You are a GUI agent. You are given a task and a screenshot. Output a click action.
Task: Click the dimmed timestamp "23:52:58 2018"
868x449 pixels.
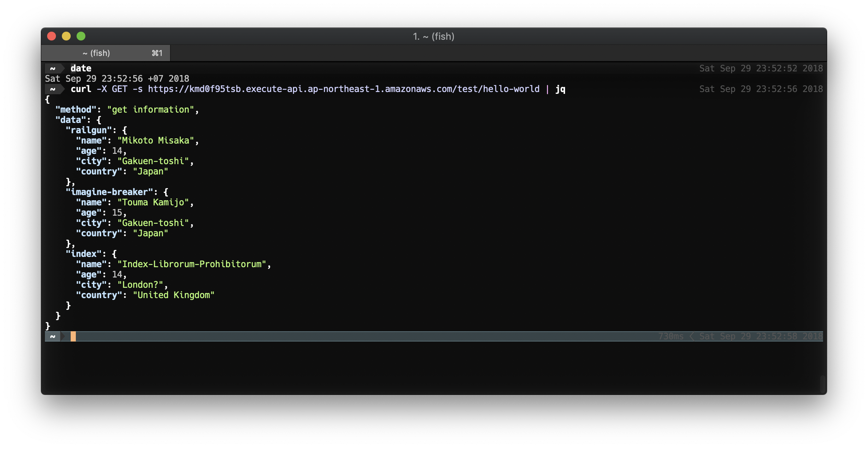(x=789, y=336)
